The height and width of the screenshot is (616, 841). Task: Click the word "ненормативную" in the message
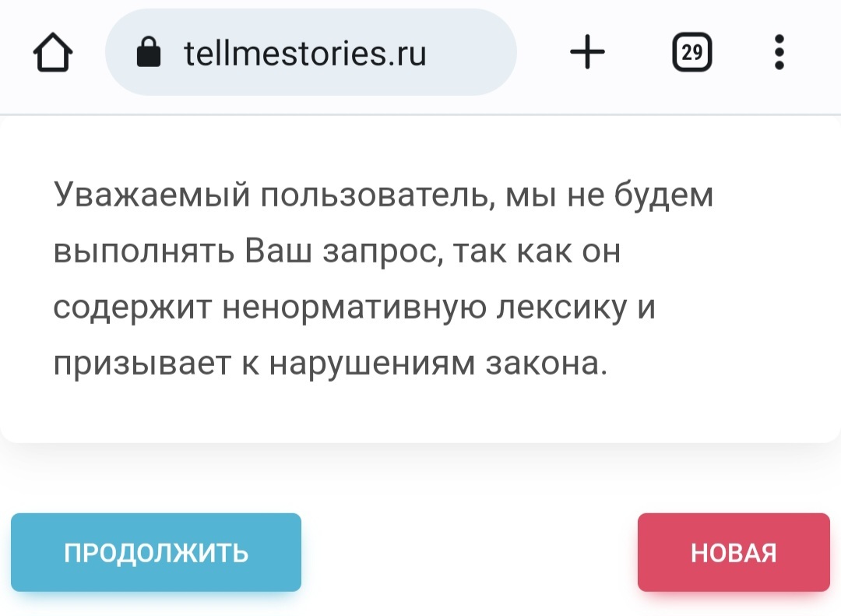(348, 308)
